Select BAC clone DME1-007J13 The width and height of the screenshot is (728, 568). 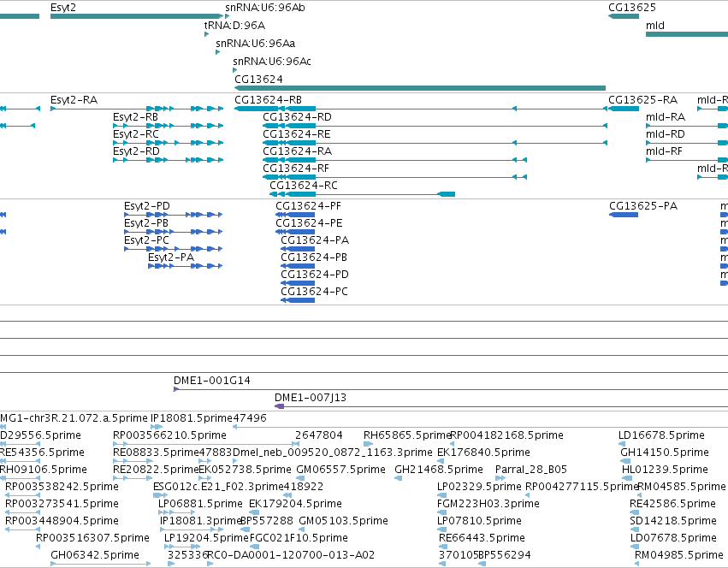pos(501,406)
